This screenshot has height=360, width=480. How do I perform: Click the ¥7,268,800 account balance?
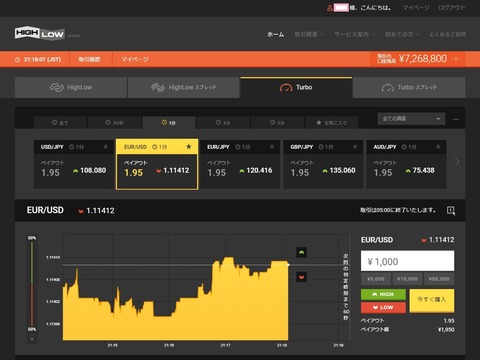click(423, 59)
